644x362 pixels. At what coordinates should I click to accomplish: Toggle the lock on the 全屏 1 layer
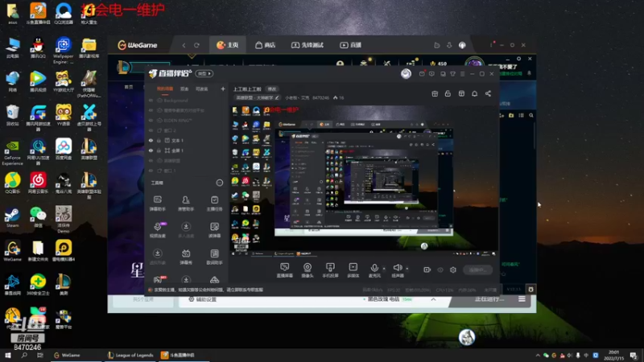[159, 150]
